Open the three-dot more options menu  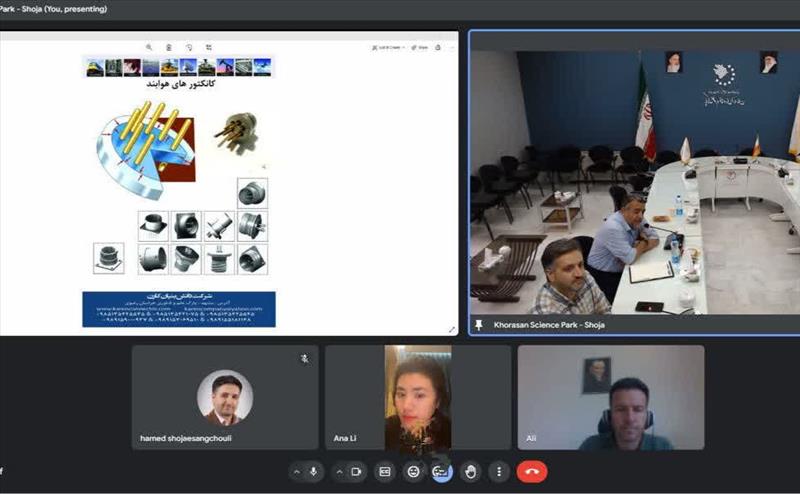pyautogui.click(x=499, y=472)
